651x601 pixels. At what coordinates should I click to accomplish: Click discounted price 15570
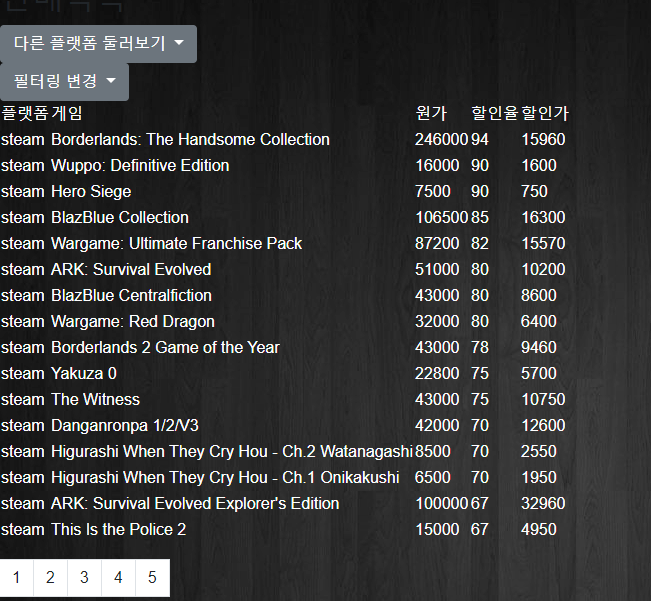[x=543, y=244]
